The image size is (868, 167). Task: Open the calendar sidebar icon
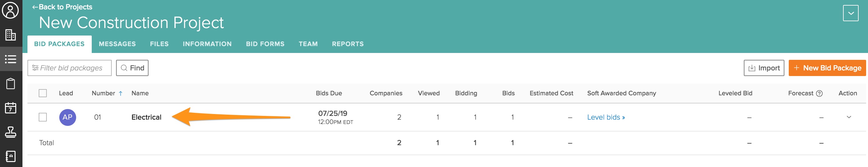click(10, 108)
